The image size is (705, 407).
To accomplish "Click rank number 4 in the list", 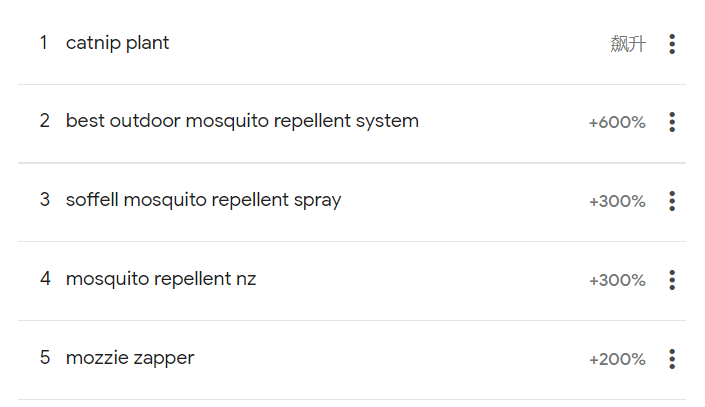I will [45, 278].
